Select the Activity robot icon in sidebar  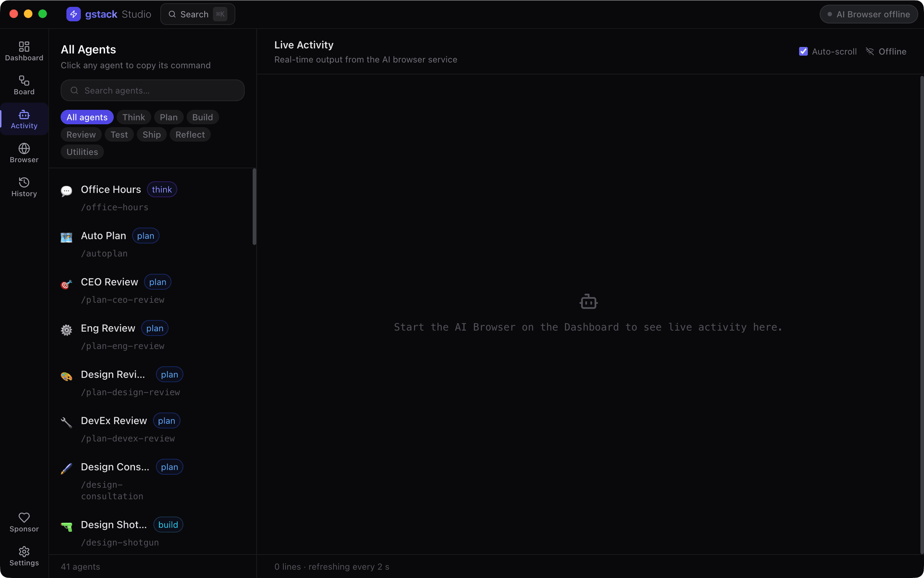(x=24, y=115)
